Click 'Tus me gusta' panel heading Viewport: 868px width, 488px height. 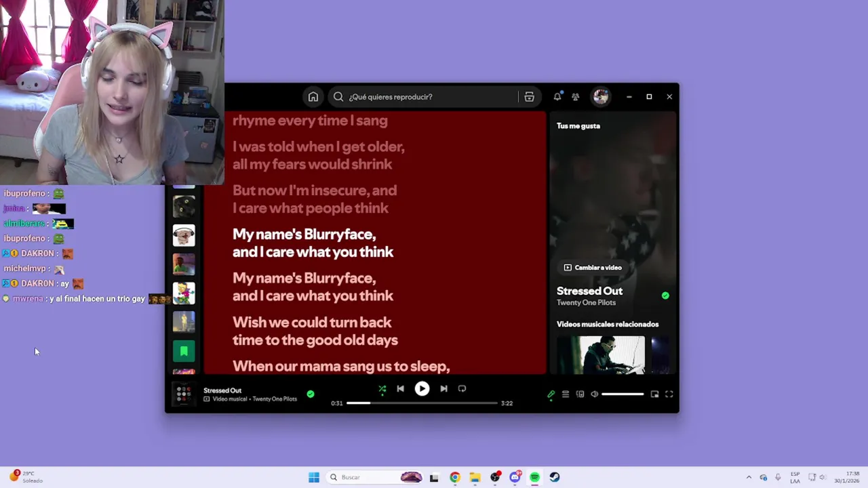[578, 126]
